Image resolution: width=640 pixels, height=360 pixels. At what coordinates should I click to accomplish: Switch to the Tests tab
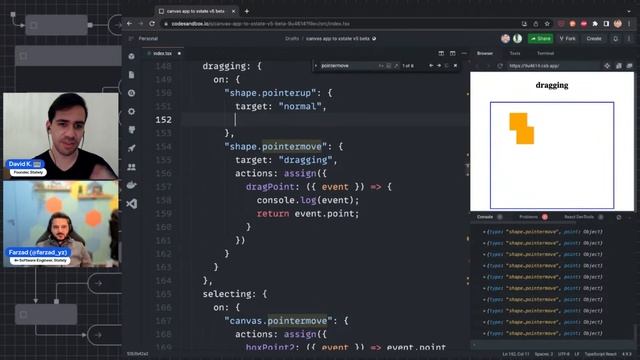tap(515, 53)
